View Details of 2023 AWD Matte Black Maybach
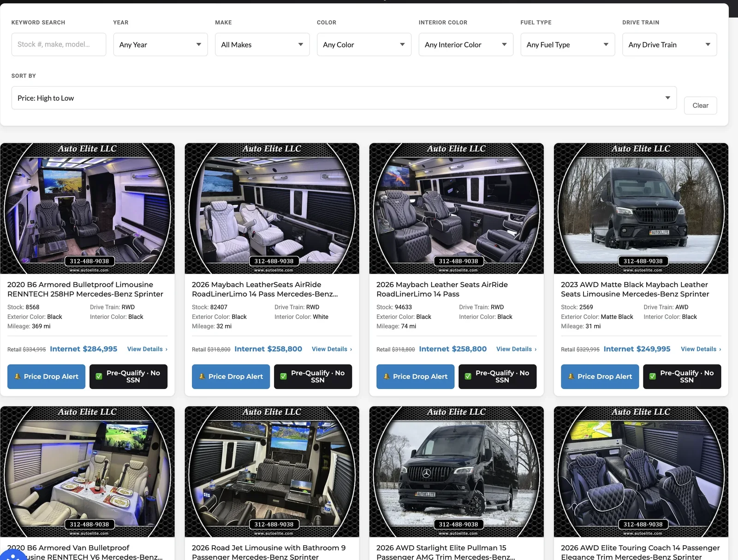This screenshot has height=560, width=738. point(701,349)
